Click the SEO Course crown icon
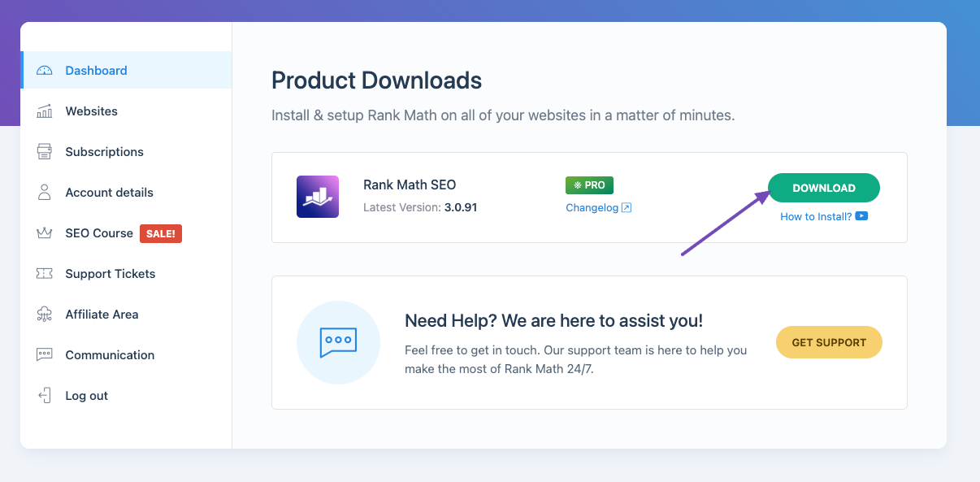Image resolution: width=980 pixels, height=482 pixels. (x=45, y=233)
